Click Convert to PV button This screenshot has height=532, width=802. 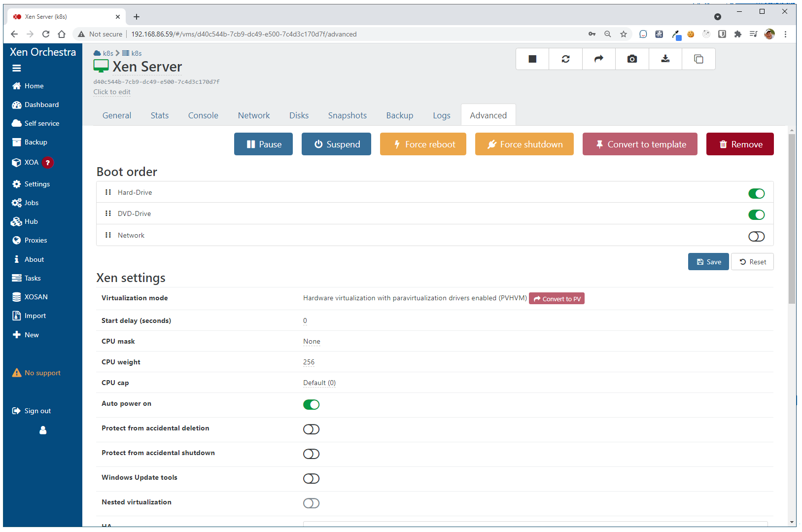557,299
